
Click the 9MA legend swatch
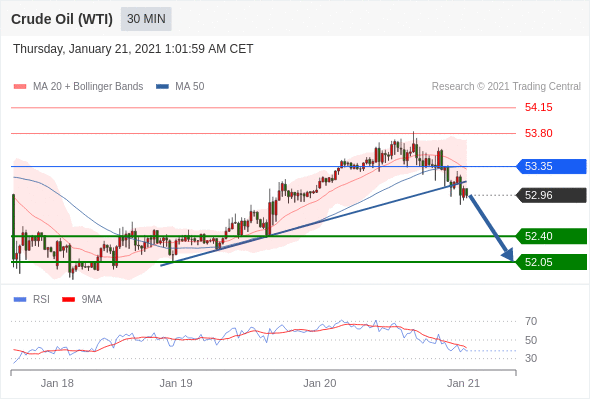68,300
